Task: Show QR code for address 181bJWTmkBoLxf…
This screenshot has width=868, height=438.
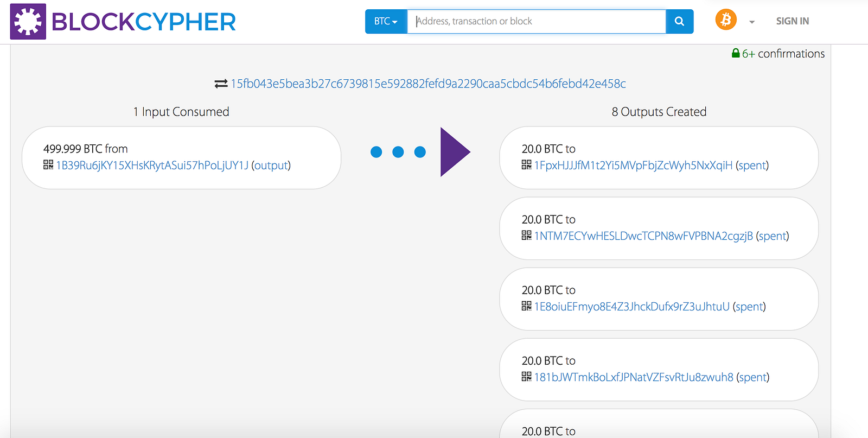Action: [x=526, y=376]
